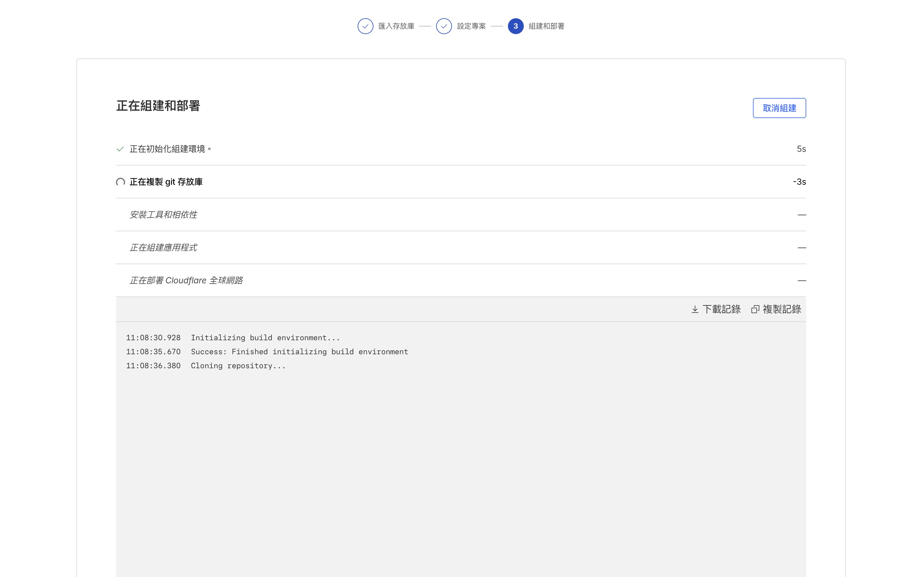Toggle the dash status on 正在組建應用程式
This screenshot has height=577, width=924.
802,247
